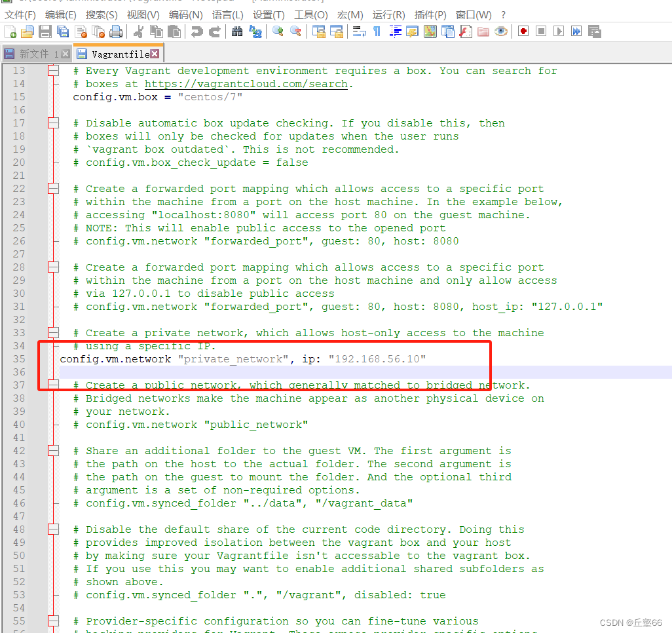This screenshot has width=672, height=633.
Task: Close the current document via the toolbar Close icon
Action: 81,31
